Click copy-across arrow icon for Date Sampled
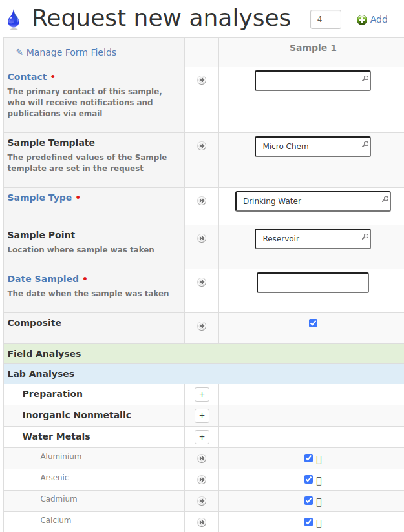This screenshot has width=404, height=532. (202, 283)
